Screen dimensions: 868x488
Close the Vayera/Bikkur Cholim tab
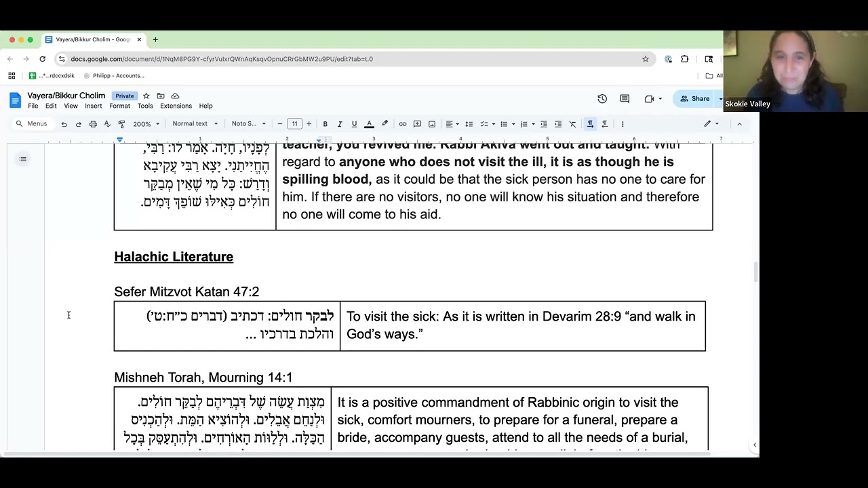point(139,40)
